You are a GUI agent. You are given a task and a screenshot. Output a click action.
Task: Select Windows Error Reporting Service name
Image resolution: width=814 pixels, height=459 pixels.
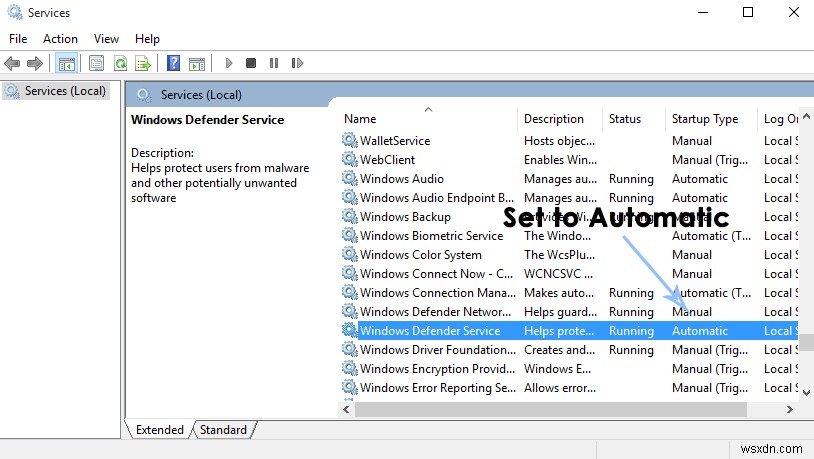tap(438, 388)
